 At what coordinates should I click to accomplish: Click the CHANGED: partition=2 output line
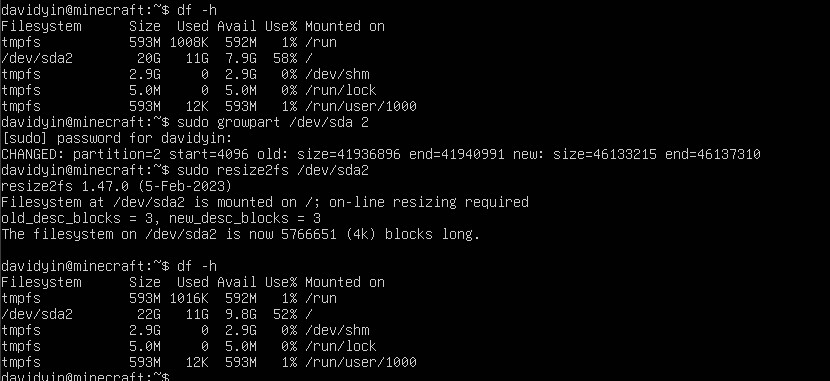point(381,155)
